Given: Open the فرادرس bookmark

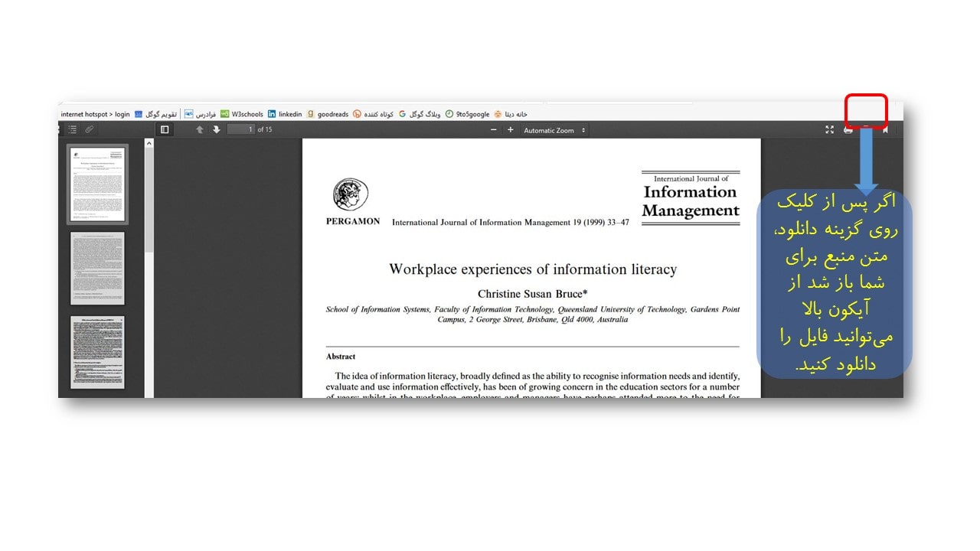Looking at the screenshot, I should tap(201, 114).
